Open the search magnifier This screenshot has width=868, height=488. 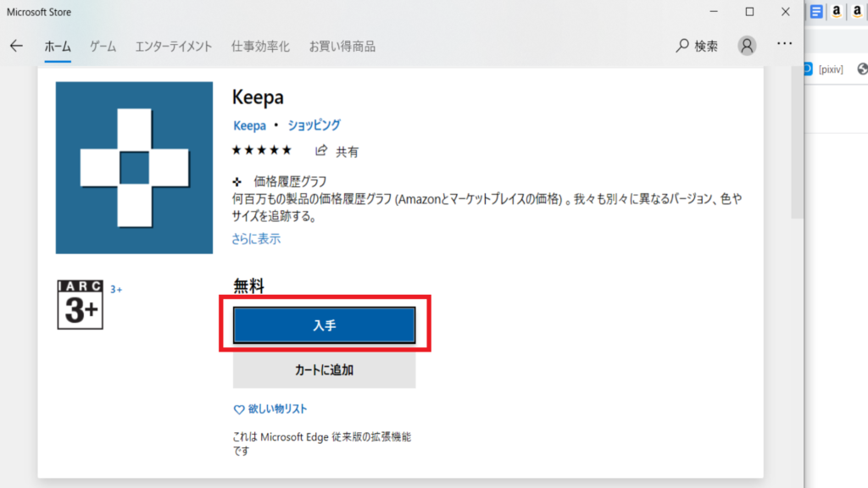682,46
